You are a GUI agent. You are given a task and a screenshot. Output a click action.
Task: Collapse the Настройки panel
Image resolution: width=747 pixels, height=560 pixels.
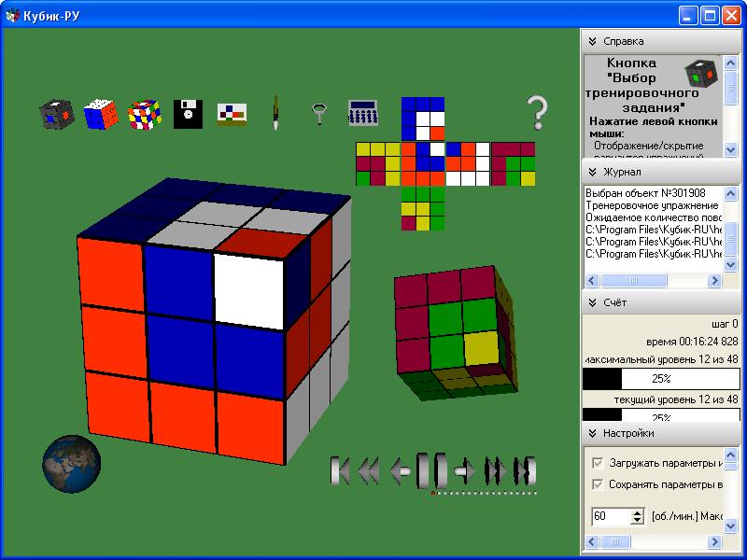[x=592, y=433]
